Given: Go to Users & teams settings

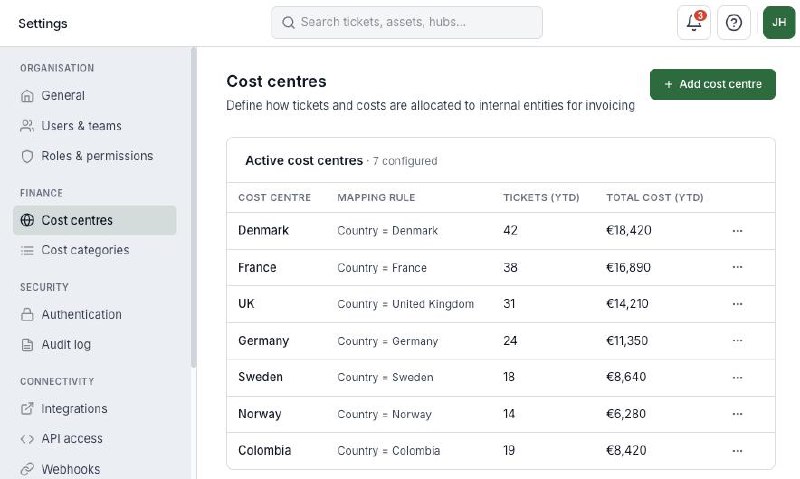Looking at the screenshot, I should [81, 126].
